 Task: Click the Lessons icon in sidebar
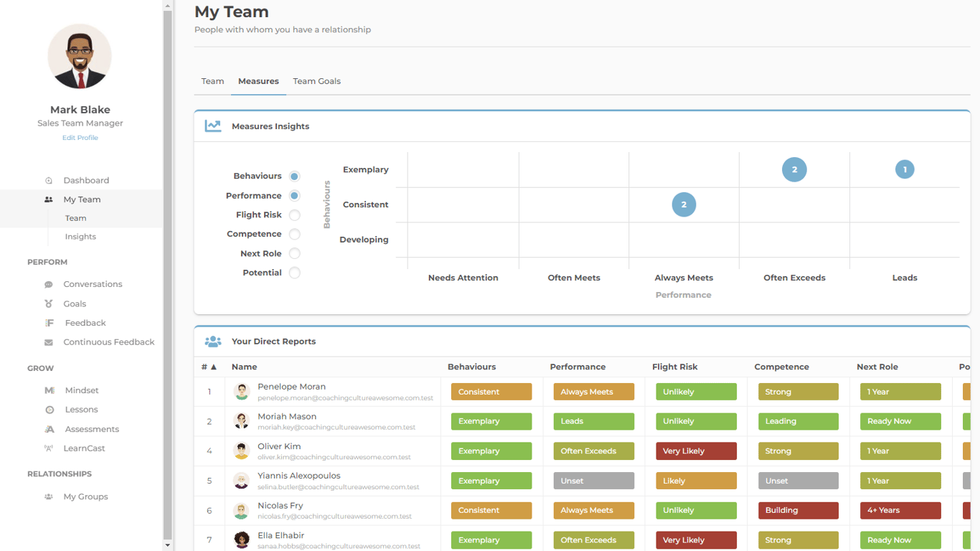(x=50, y=410)
